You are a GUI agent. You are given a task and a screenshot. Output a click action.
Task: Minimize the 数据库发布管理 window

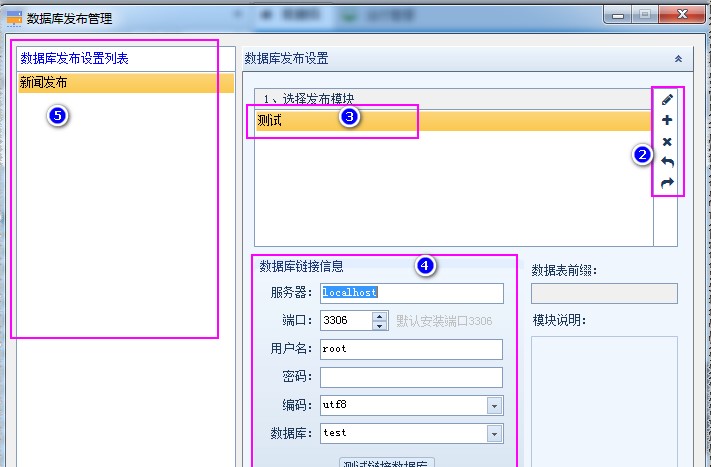tap(618, 15)
